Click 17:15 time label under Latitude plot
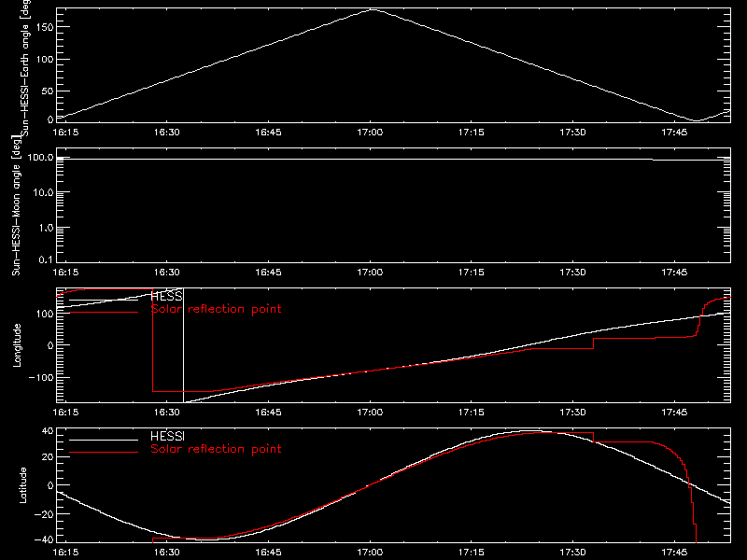This screenshot has width=747, height=560. pos(472,553)
